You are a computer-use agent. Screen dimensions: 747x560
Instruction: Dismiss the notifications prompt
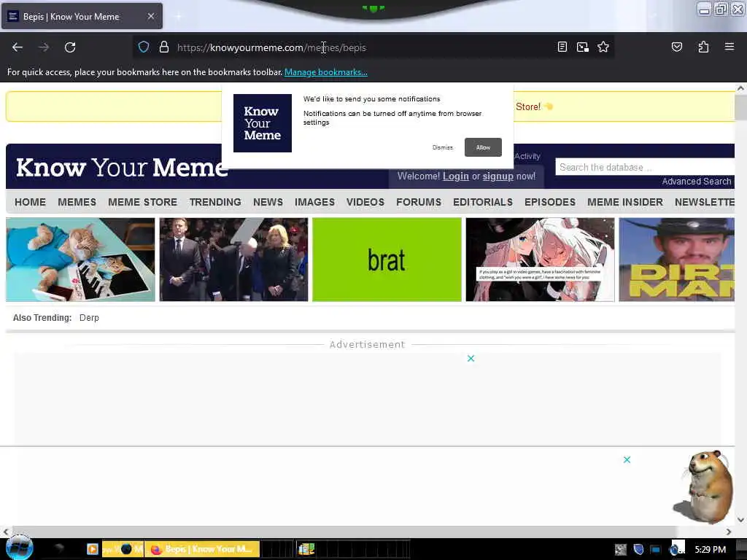[x=443, y=147]
